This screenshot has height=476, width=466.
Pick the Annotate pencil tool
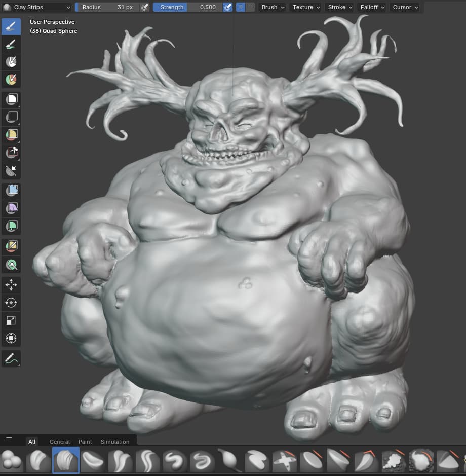coord(11,358)
